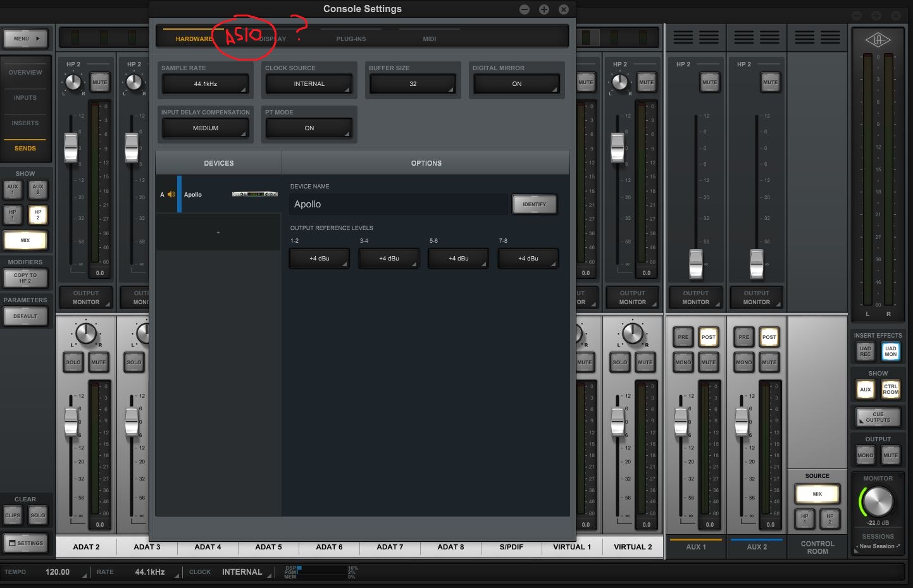Click the Universal Audio logo above the meter

(x=878, y=40)
